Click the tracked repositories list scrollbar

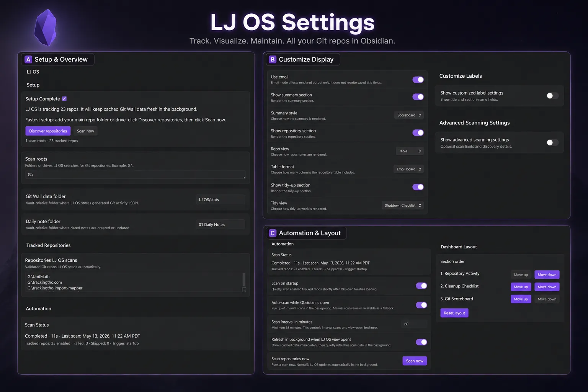tap(244, 279)
